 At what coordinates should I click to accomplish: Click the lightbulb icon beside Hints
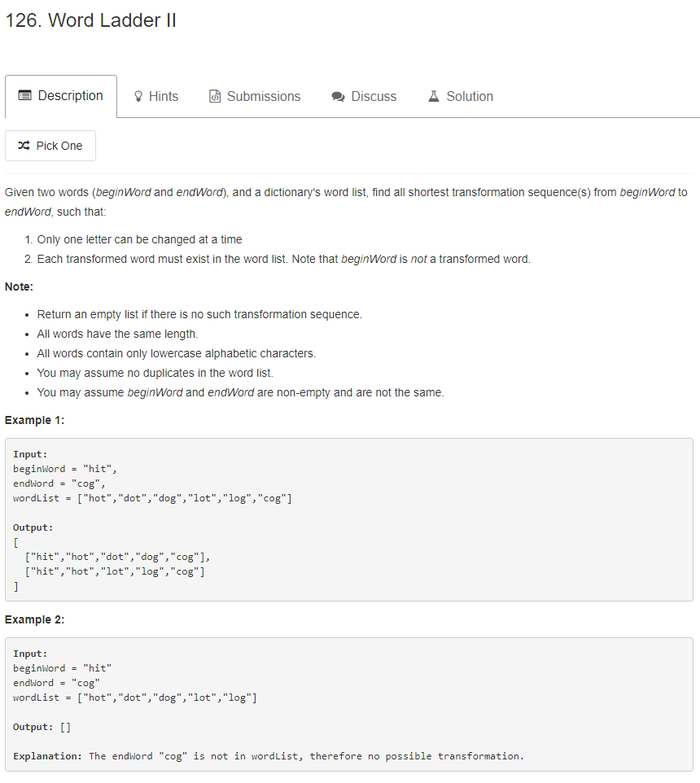138,97
